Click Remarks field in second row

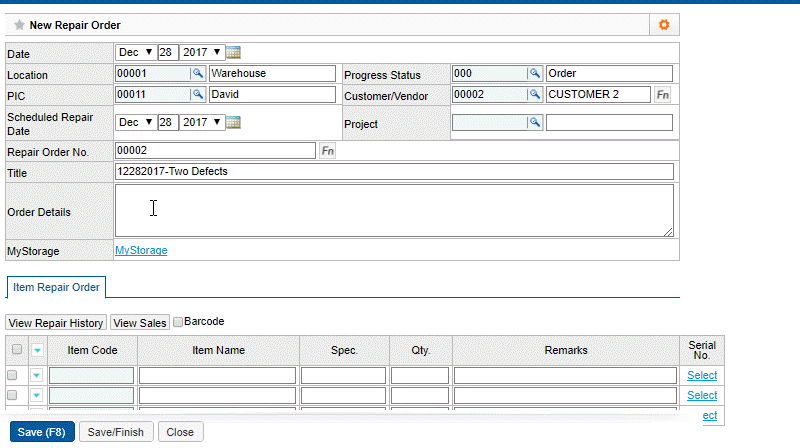565,395
